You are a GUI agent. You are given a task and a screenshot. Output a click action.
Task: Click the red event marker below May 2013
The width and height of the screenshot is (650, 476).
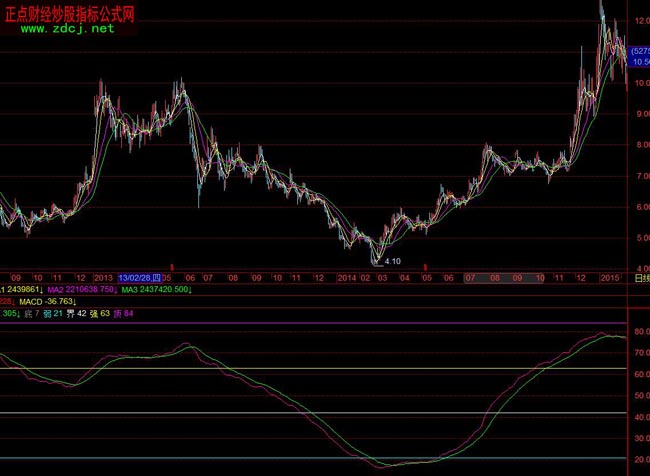pyautogui.click(x=173, y=267)
